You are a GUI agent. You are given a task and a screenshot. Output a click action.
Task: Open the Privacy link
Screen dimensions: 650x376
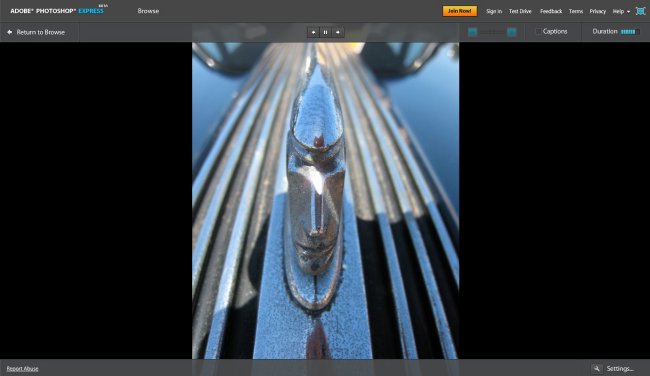coord(598,11)
